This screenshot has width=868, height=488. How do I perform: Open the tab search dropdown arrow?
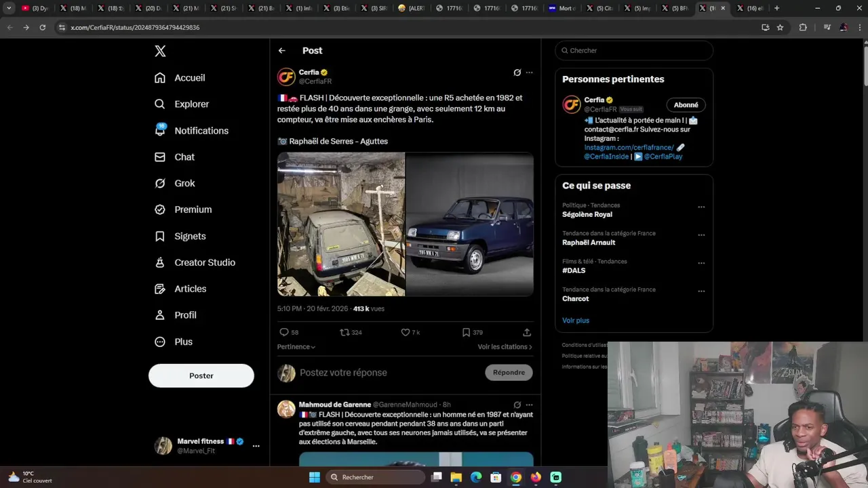tap(9, 8)
